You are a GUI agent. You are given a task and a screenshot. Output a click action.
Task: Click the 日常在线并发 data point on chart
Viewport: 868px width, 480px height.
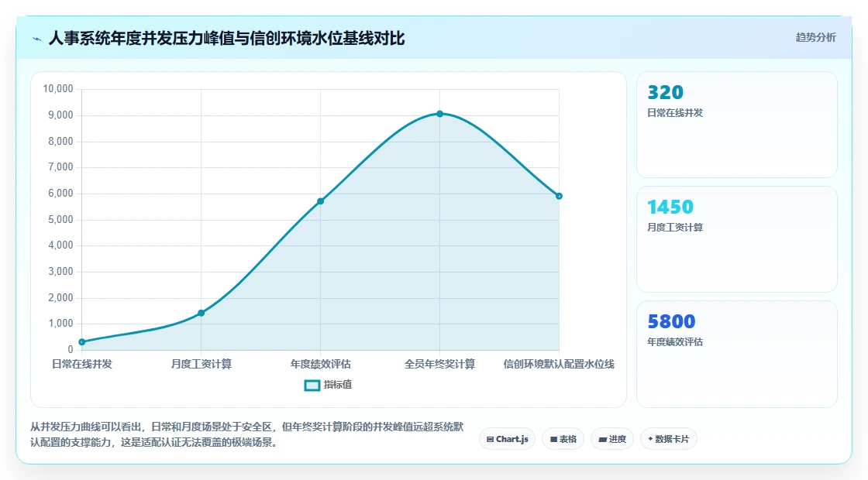point(82,341)
